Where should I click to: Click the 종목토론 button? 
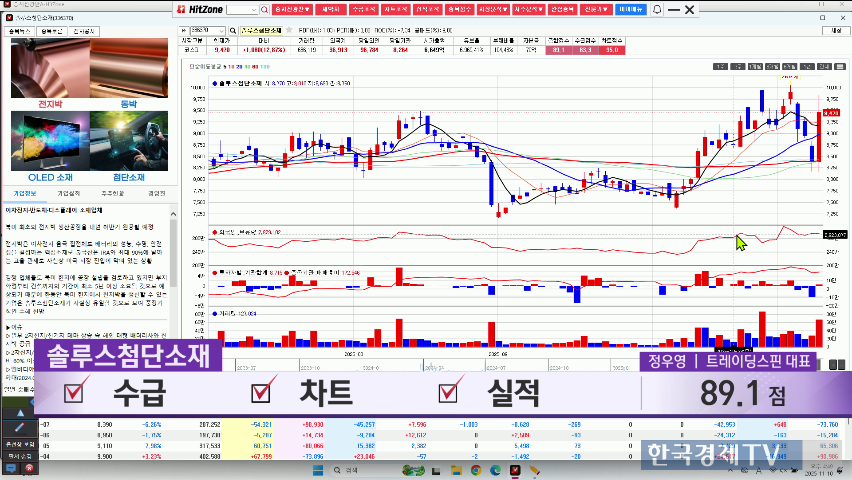52,31
